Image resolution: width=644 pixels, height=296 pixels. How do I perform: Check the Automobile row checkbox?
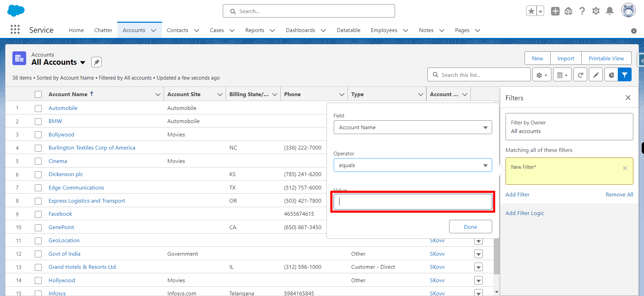tap(38, 108)
